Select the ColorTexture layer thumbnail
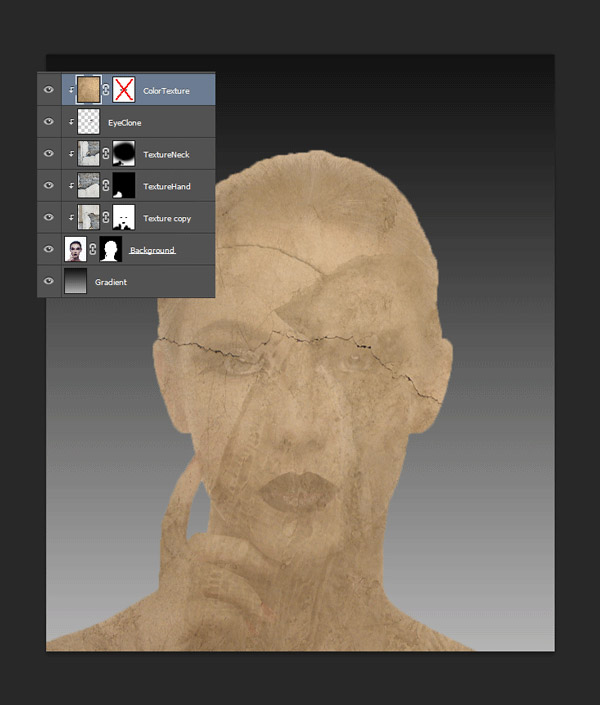 click(89, 90)
